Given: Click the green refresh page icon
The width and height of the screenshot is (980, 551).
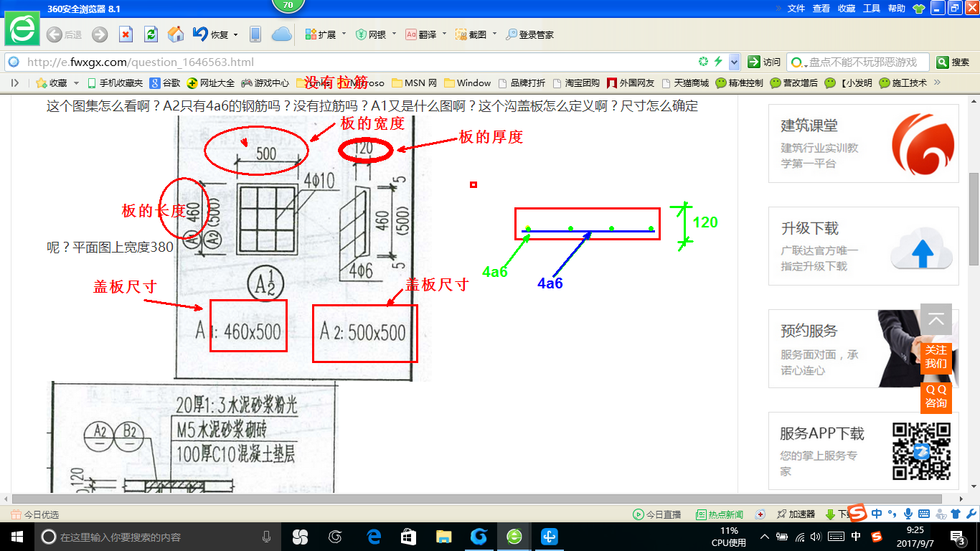Looking at the screenshot, I should [151, 34].
